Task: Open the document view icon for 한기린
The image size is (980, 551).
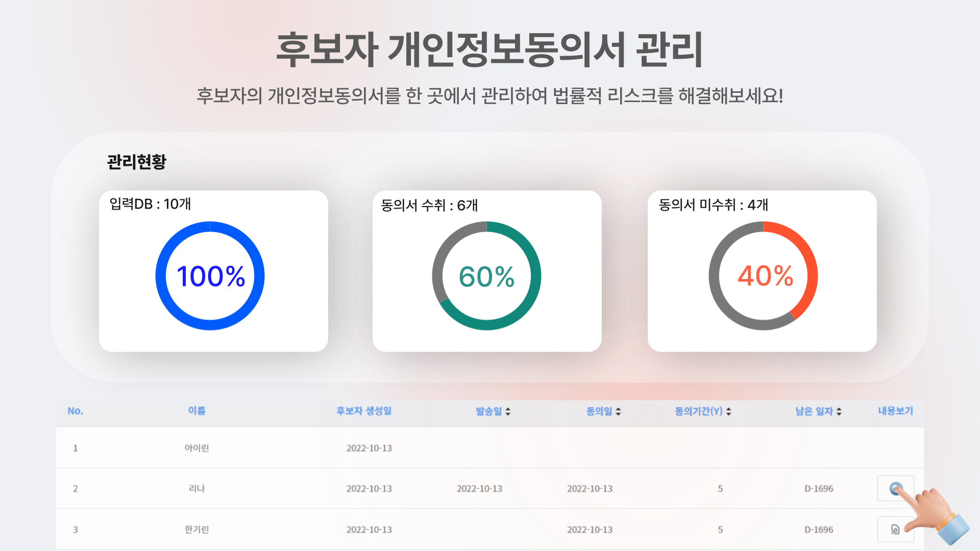Action: (x=895, y=529)
